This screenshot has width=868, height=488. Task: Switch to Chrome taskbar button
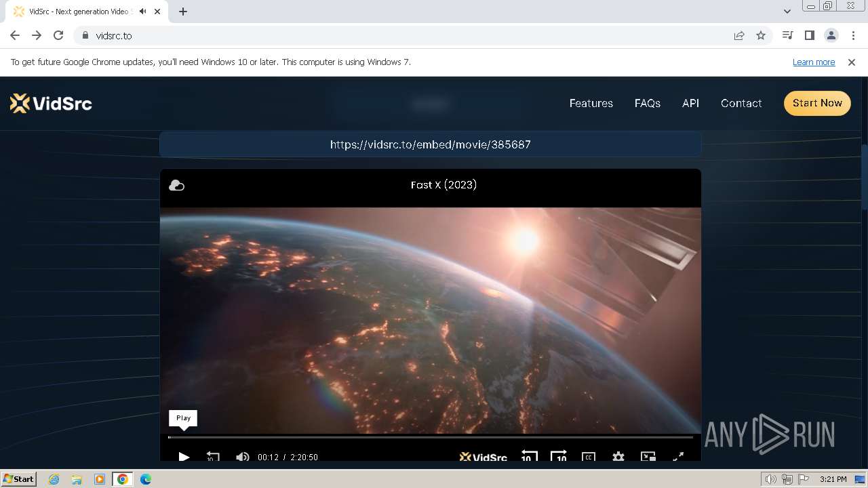click(122, 479)
